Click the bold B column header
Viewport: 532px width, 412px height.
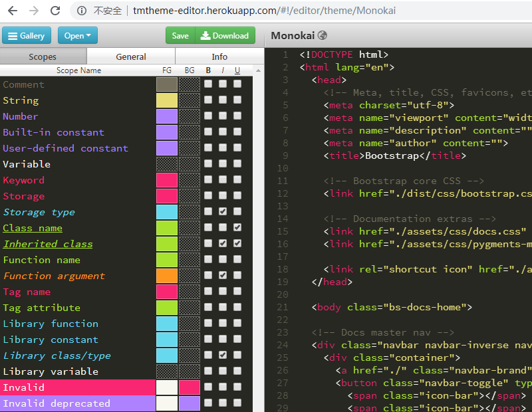[208, 70]
